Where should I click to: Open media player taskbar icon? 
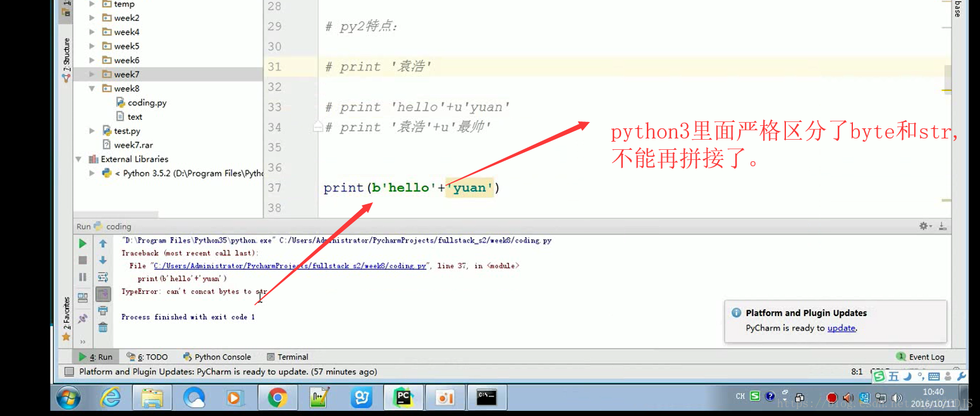click(x=235, y=398)
